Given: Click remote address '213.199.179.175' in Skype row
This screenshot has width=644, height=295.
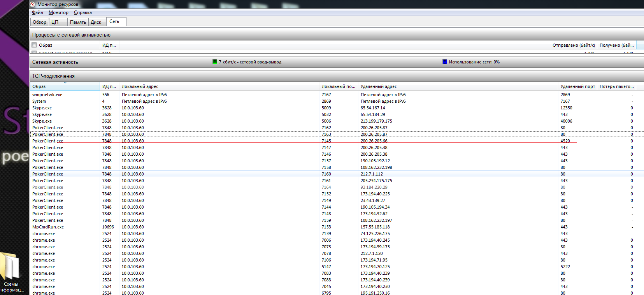Looking at the screenshot, I should point(376,121).
